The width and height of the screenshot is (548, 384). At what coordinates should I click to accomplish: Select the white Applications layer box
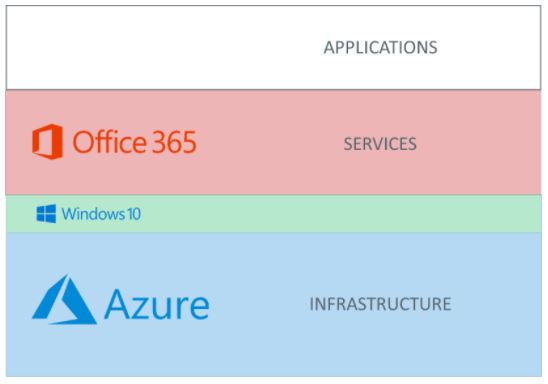[273, 48]
